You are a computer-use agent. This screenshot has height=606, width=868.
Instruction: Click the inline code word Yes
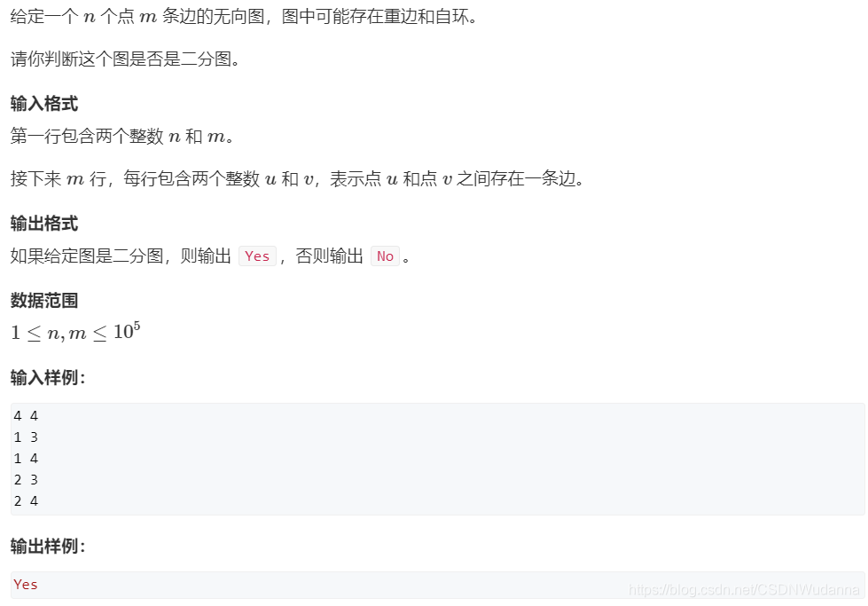click(x=257, y=256)
